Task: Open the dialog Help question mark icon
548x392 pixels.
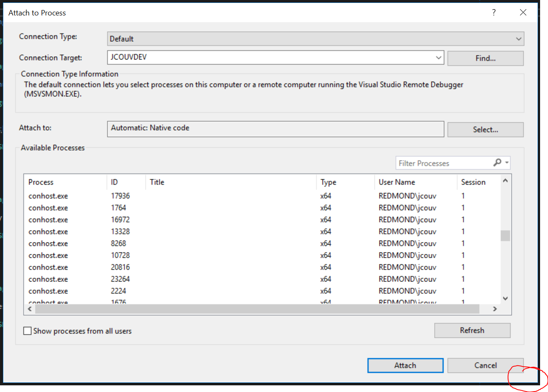Action: (494, 13)
